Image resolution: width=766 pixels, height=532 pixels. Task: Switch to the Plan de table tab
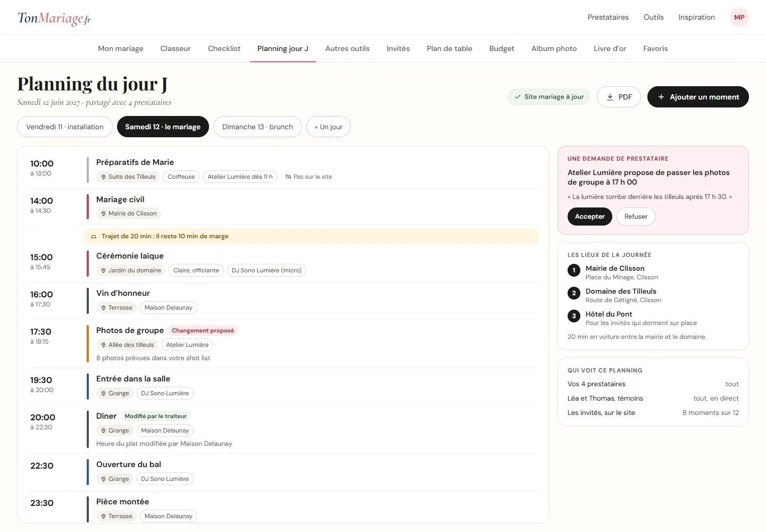pyautogui.click(x=449, y=48)
